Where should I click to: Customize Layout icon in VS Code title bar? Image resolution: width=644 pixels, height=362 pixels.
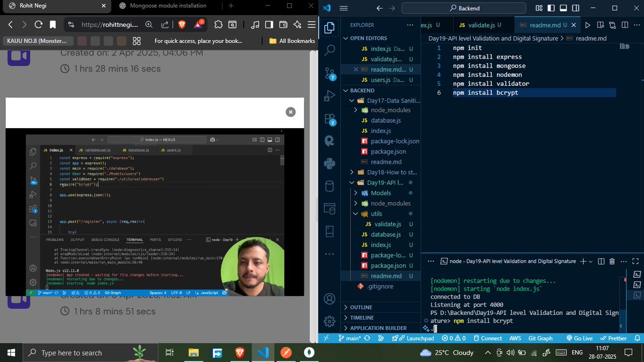[539, 8]
